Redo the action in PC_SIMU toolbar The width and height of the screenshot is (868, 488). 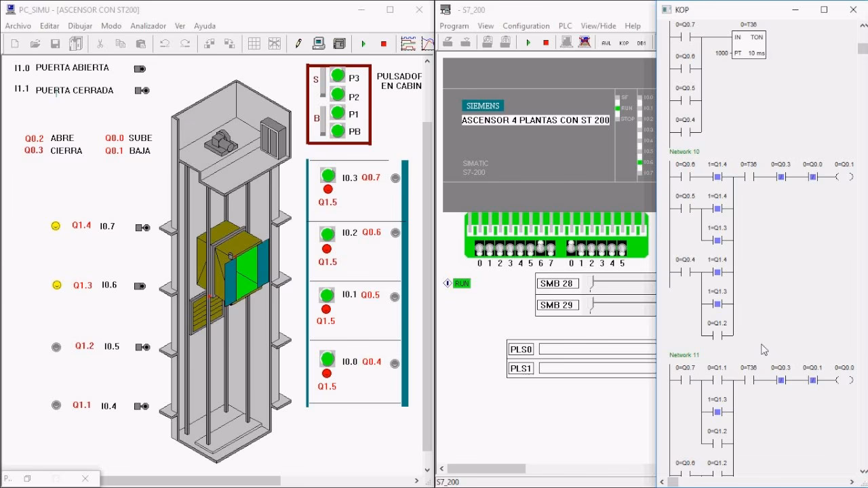pyautogui.click(x=184, y=44)
